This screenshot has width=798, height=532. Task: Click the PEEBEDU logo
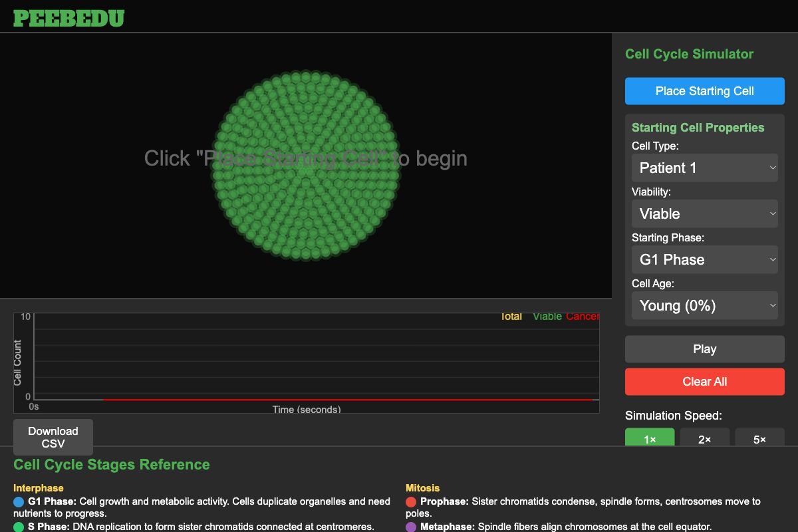click(68, 18)
